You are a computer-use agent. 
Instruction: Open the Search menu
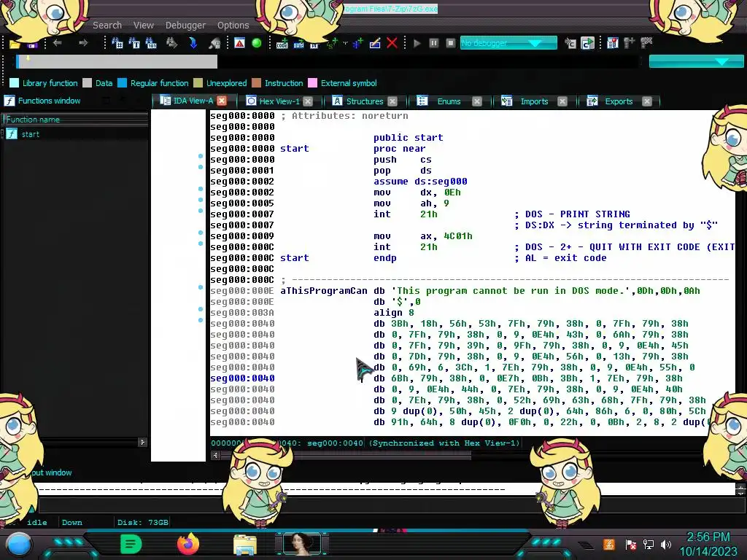[x=107, y=26]
